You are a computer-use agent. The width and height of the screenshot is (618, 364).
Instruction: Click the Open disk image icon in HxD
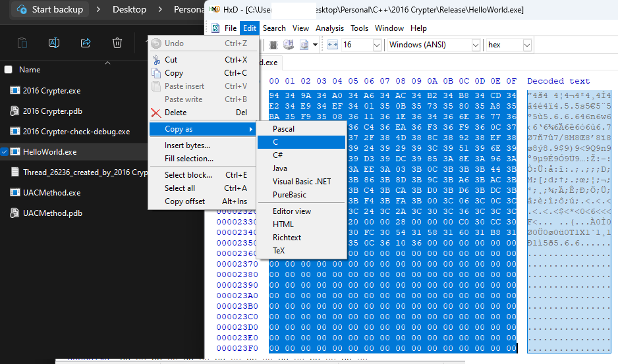tap(304, 45)
